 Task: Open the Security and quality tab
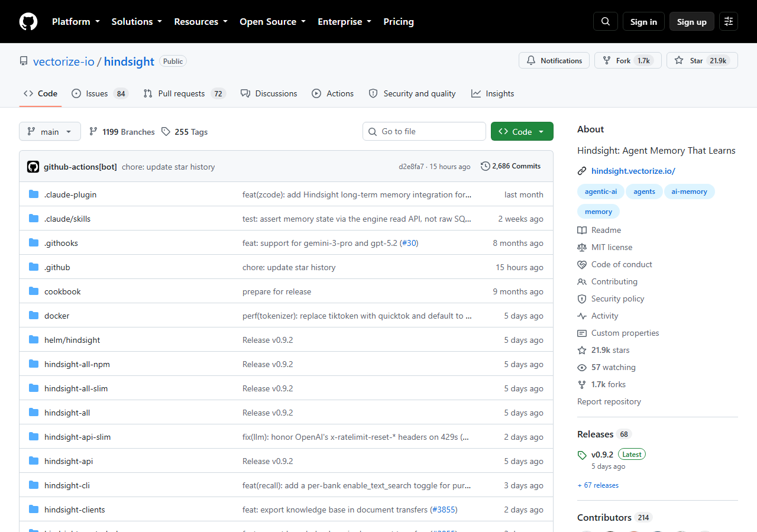click(412, 93)
